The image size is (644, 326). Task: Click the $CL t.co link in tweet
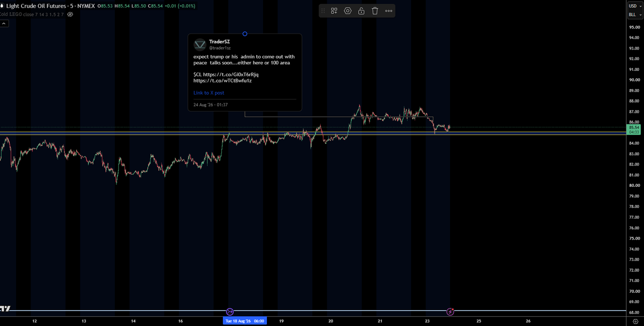click(231, 75)
